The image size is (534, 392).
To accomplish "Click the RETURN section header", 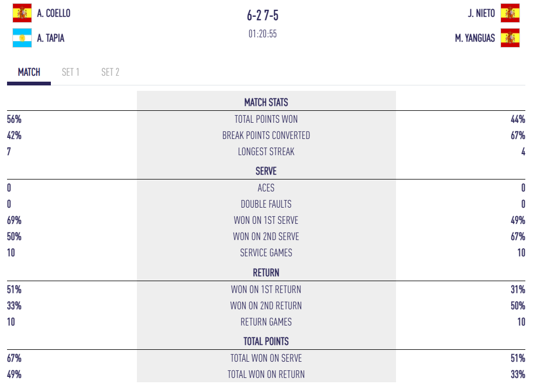I will tap(266, 273).
